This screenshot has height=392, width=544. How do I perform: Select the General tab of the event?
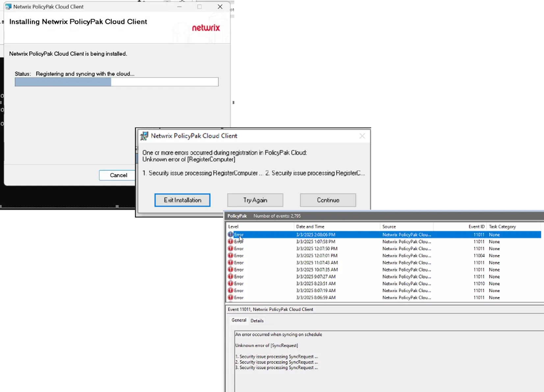click(239, 320)
